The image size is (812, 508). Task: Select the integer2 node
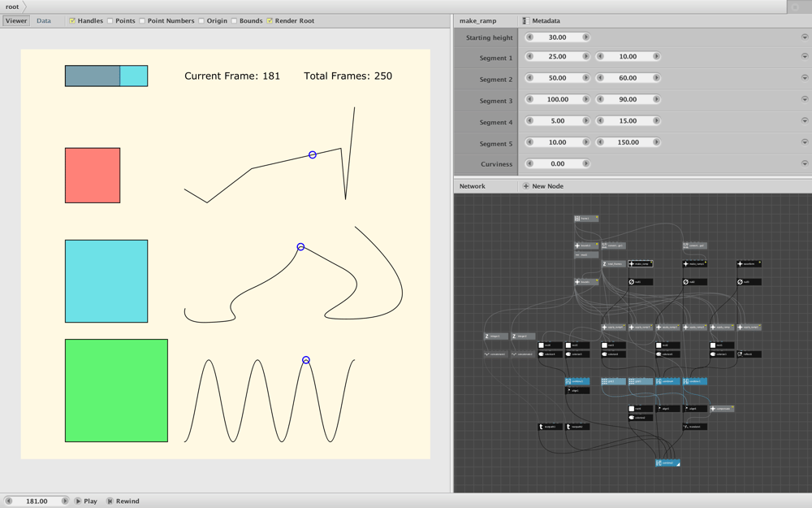point(523,336)
